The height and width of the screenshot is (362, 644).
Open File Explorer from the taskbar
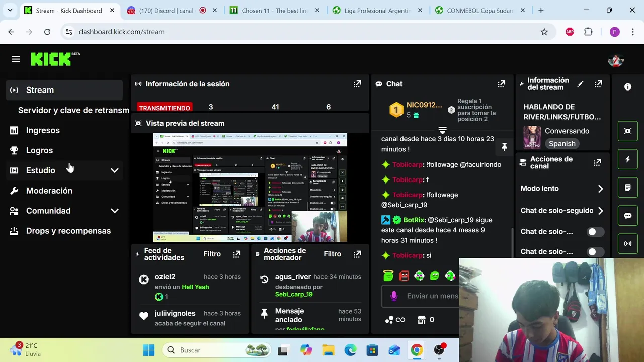pyautogui.click(x=328, y=350)
